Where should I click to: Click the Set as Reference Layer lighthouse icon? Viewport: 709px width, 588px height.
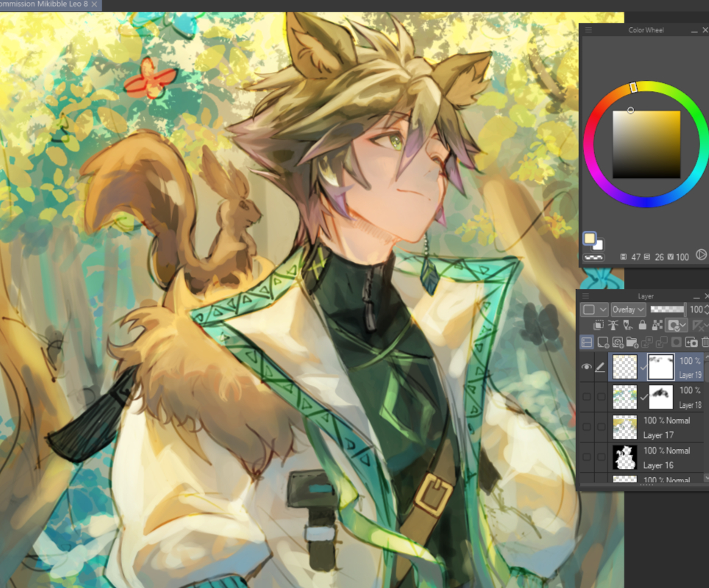(x=613, y=325)
